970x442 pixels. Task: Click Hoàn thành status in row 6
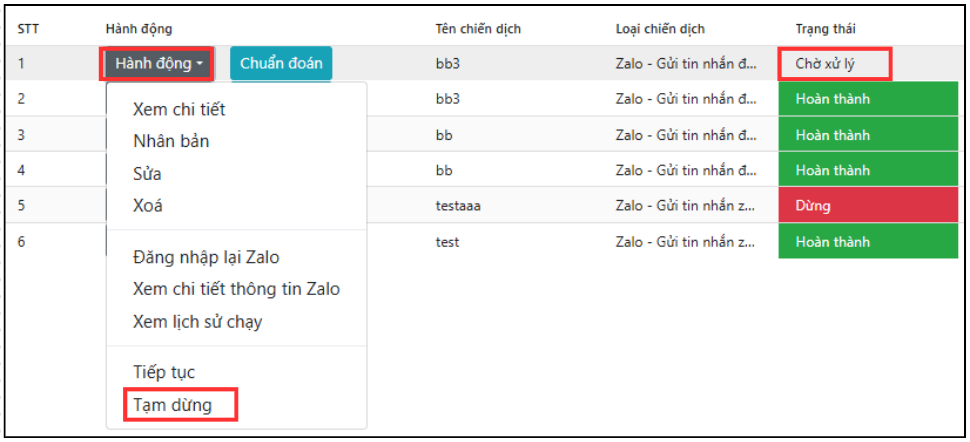point(867,242)
